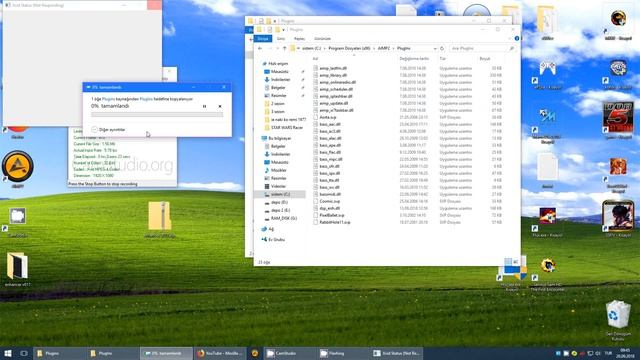Image resolution: width=640 pixels, height=360 pixels.
Task: Pause the file copy operation
Action: click(x=204, y=106)
